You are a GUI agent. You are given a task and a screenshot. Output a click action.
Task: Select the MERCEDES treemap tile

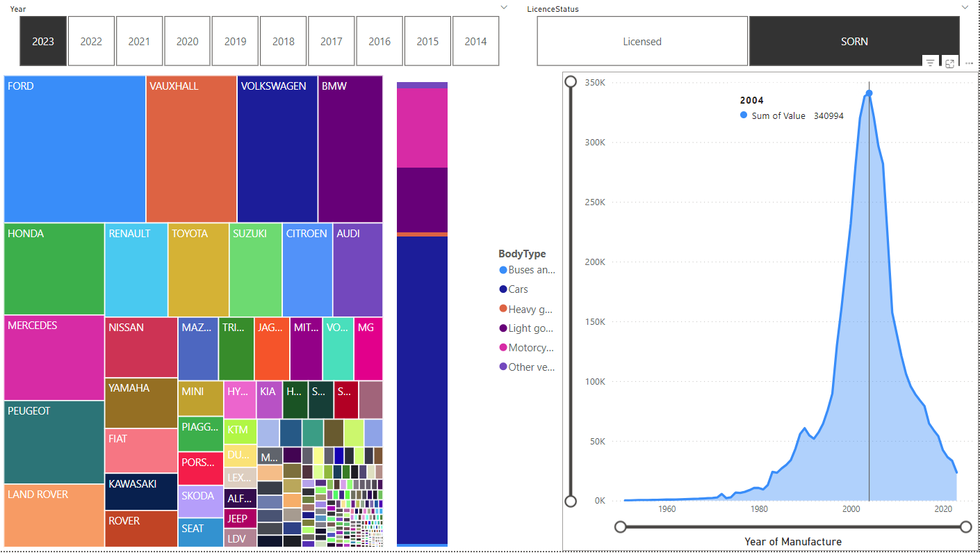54,358
